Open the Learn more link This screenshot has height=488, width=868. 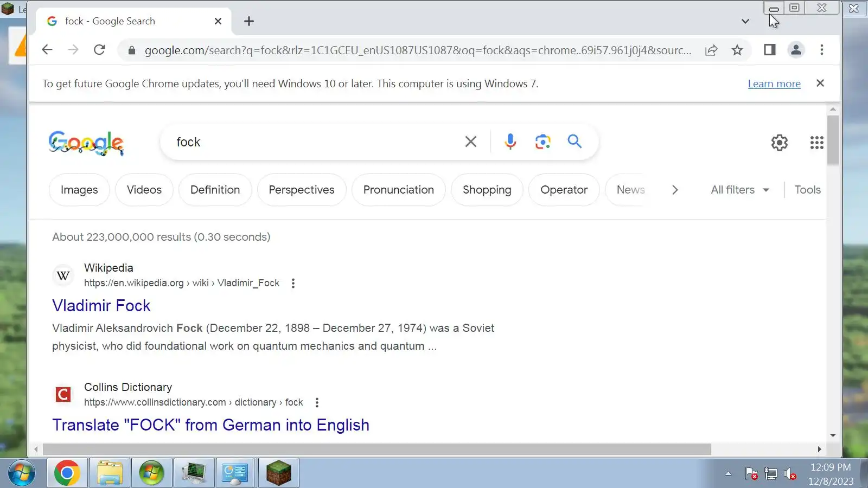point(774,84)
